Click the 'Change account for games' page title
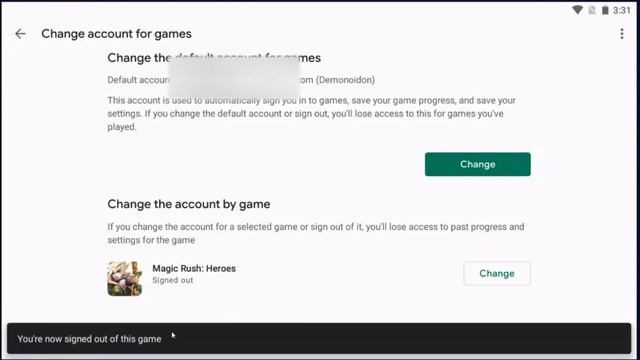 coord(116,34)
